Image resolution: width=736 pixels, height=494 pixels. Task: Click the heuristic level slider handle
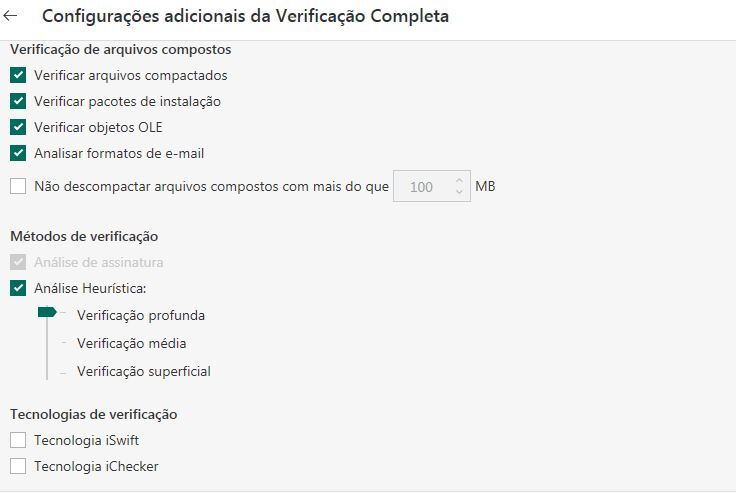coord(46,312)
